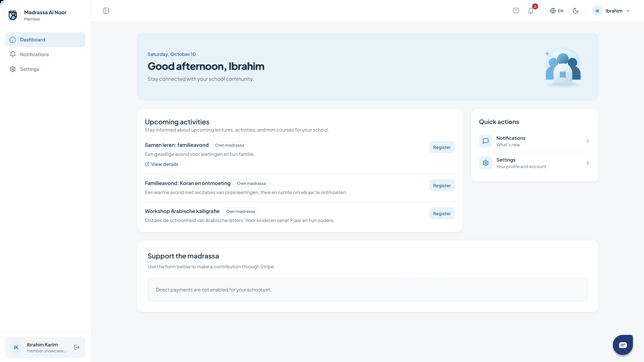644x362 pixels.
Task: Log out using the sidebar exit icon
Action: pyautogui.click(x=77, y=347)
